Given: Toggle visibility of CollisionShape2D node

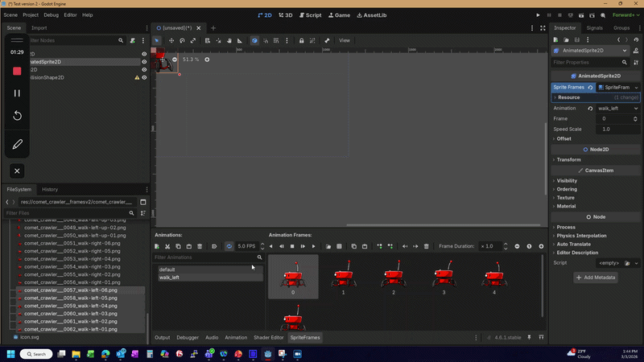Looking at the screenshot, I should point(145,78).
